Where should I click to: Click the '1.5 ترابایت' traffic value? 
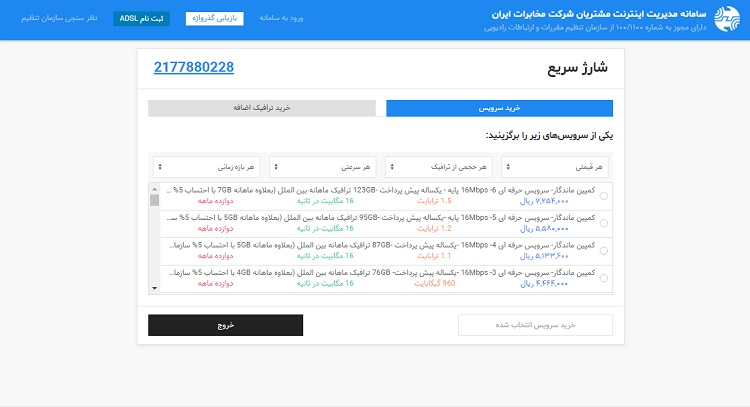click(x=434, y=201)
